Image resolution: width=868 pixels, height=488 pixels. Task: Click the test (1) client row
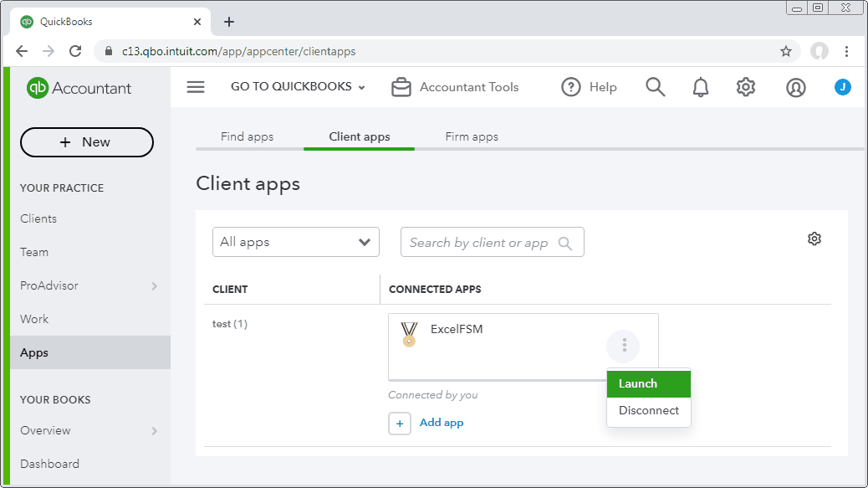pyautogui.click(x=230, y=324)
